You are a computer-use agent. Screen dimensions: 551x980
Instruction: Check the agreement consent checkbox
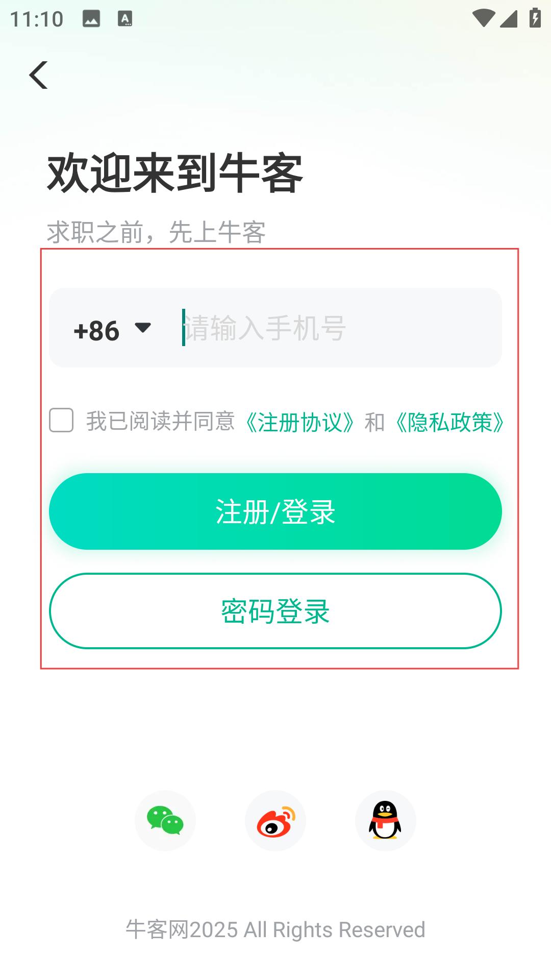tap(61, 420)
